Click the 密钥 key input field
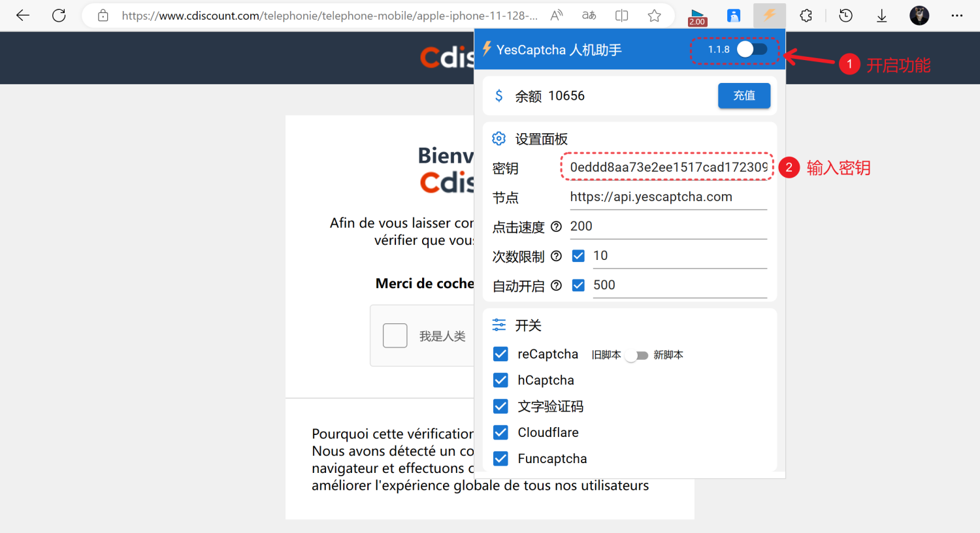 click(668, 167)
